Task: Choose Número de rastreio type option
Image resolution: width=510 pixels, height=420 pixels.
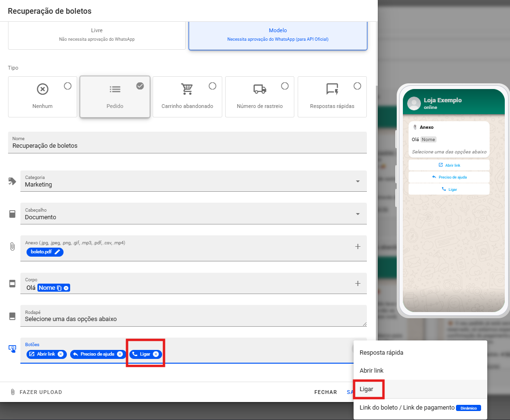Action: [x=285, y=86]
